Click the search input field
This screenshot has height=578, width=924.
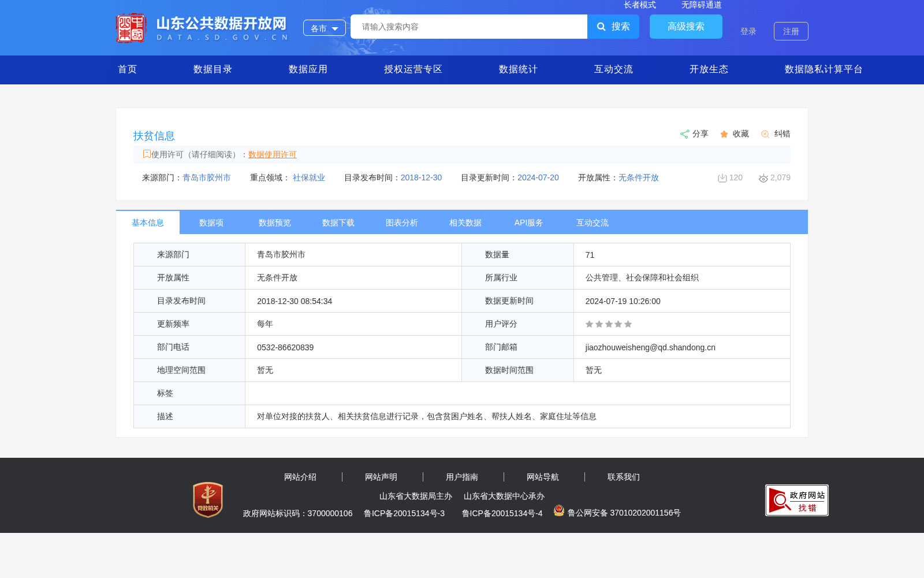click(x=469, y=27)
